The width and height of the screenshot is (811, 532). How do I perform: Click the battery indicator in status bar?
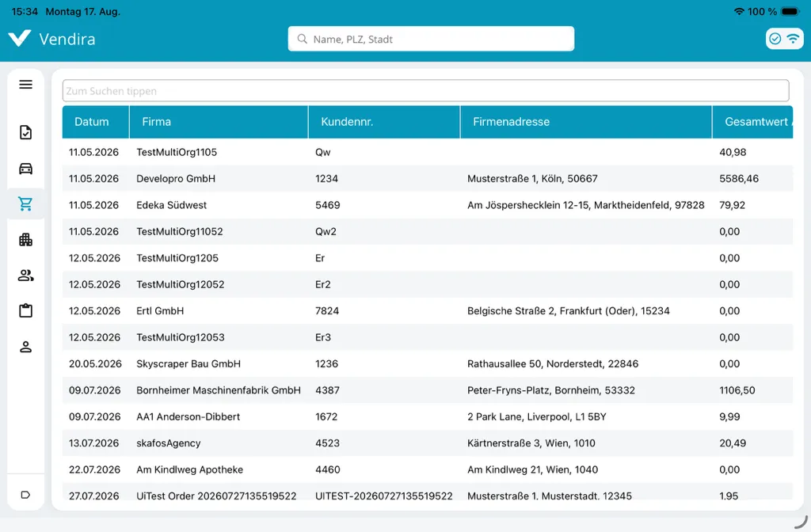[x=791, y=11]
